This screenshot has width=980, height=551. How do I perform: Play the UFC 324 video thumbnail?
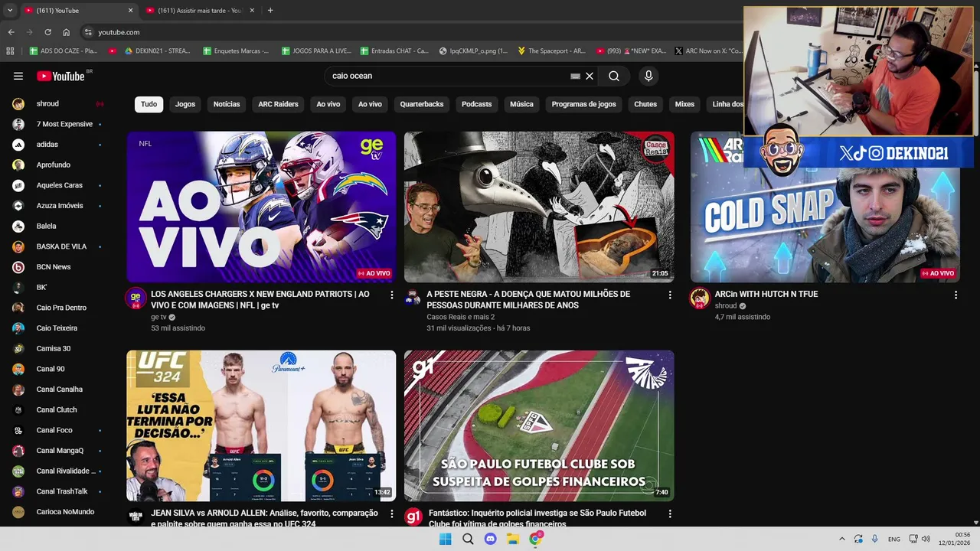[261, 425]
